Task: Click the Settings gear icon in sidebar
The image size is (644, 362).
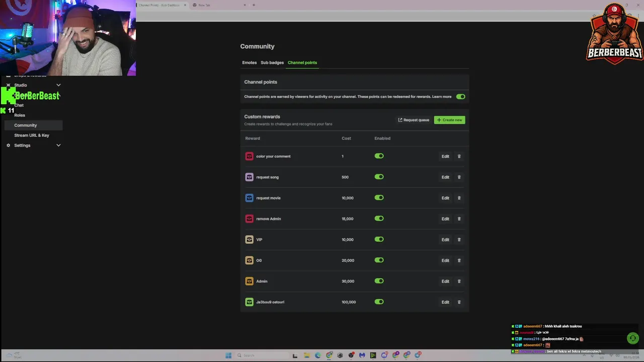Action: 8,145
